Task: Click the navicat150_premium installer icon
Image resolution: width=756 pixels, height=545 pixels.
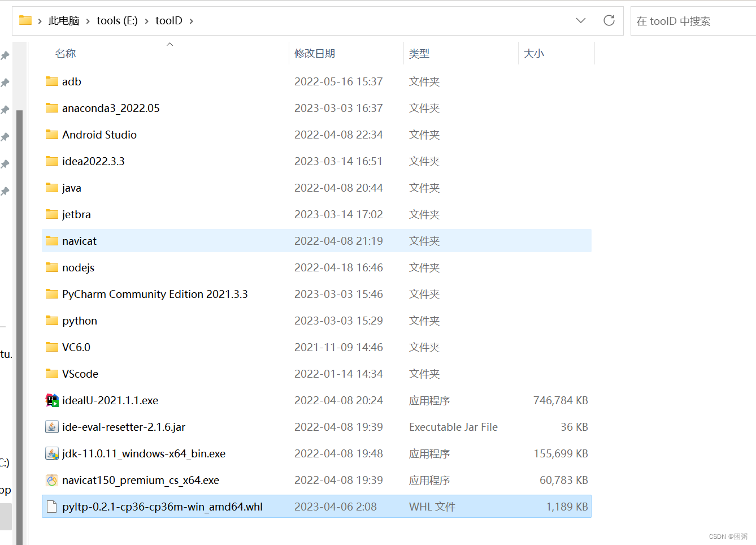Action: pos(52,480)
